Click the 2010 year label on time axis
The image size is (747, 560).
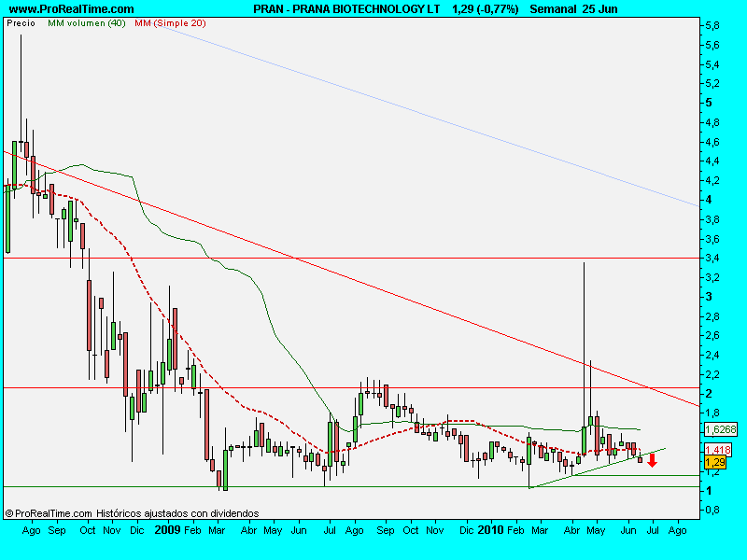coord(491,530)
